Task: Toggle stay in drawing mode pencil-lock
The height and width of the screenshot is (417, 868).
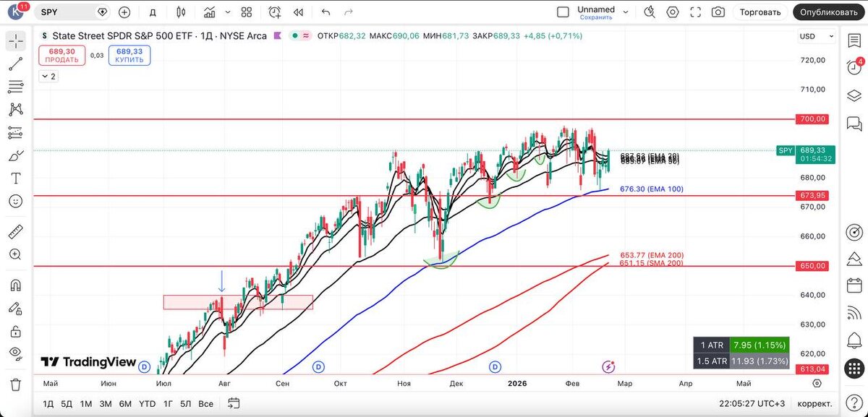Action: 15,309
